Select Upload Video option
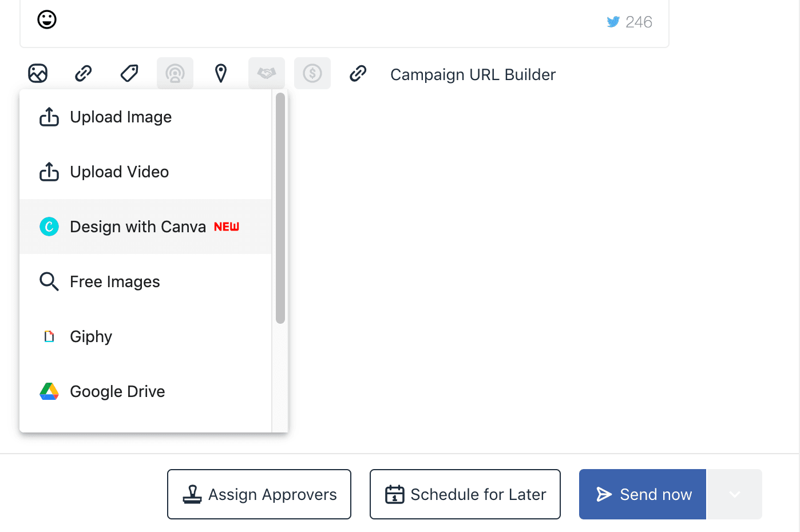The width and height of the screenshot is (800, 532). coord(119,172)
